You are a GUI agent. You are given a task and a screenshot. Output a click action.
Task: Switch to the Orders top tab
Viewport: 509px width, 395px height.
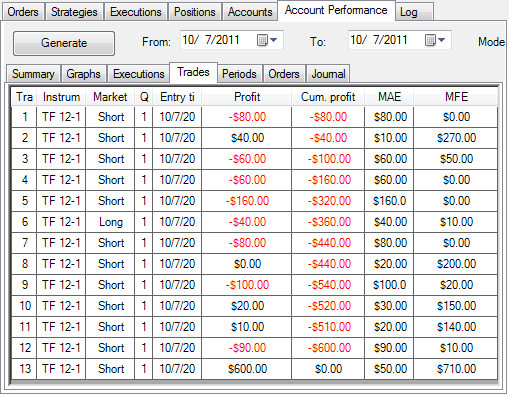click(x=23, y=12)
